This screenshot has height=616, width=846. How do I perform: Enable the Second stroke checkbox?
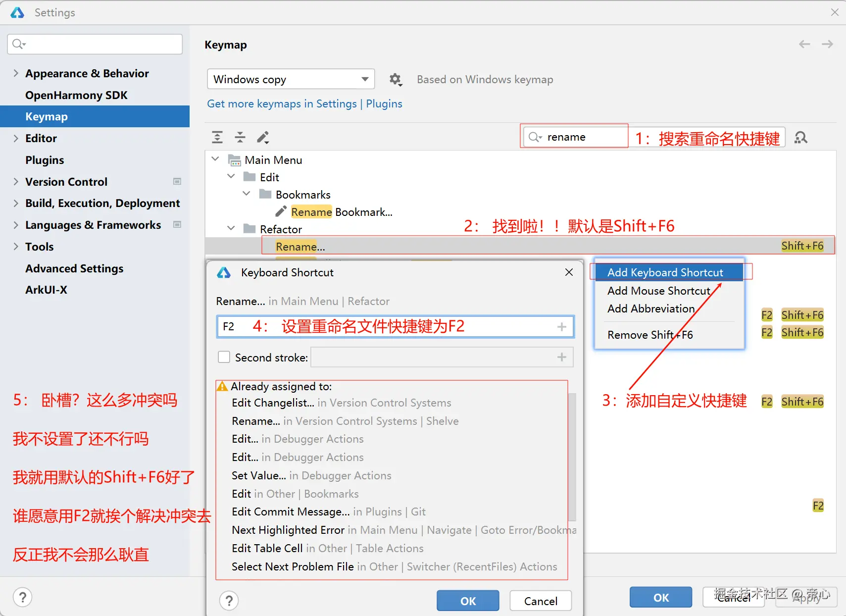(224, 357)
